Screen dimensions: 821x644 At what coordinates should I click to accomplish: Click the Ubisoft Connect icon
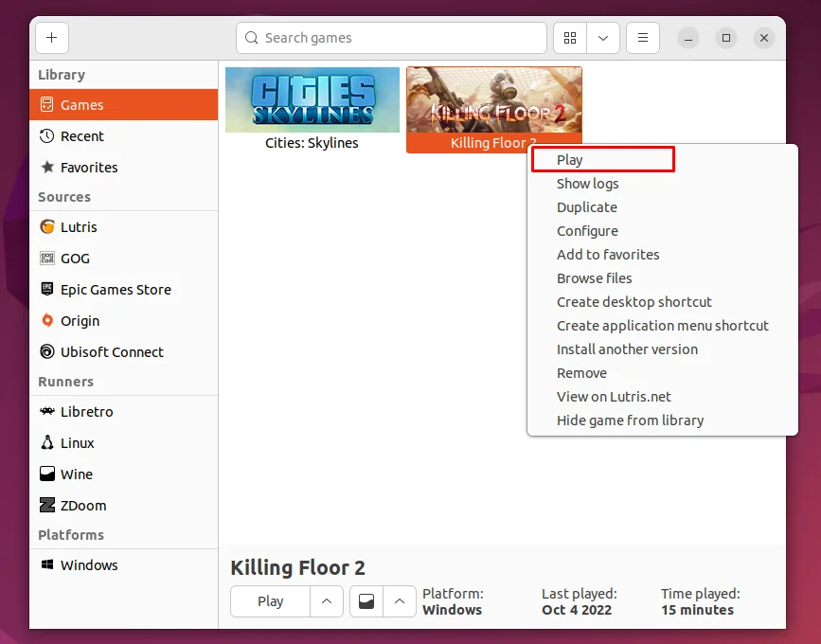pyautogui.click(x=47, y=351)
